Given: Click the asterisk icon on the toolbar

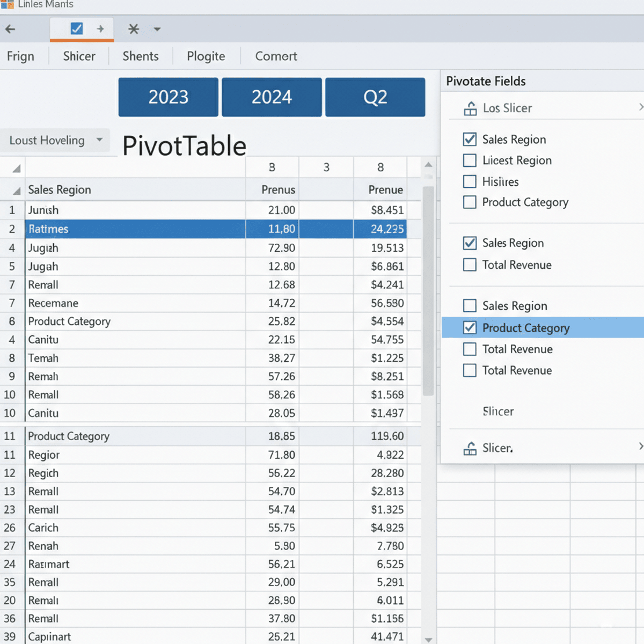Looking at the screenshot, I should [x=133, y=29].
